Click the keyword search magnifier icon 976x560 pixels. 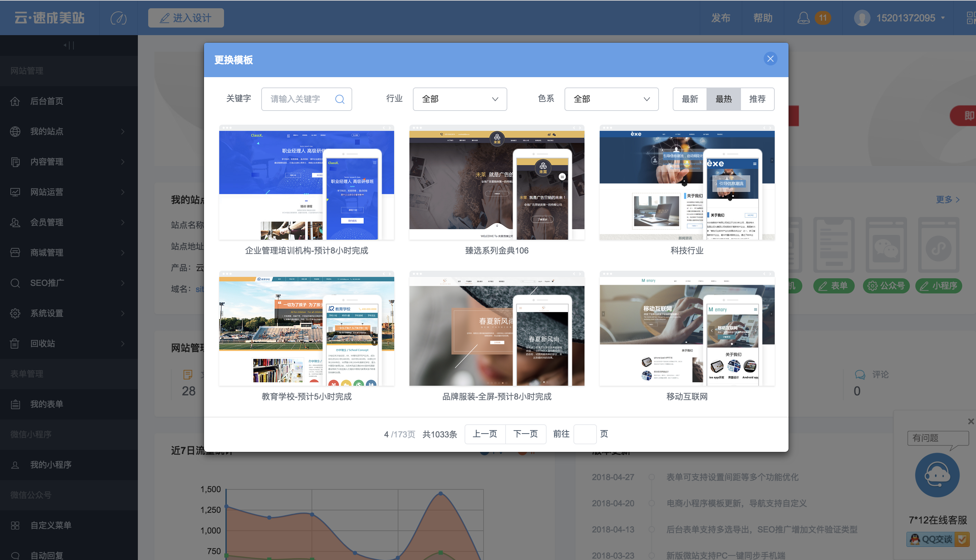pos(339,99)
